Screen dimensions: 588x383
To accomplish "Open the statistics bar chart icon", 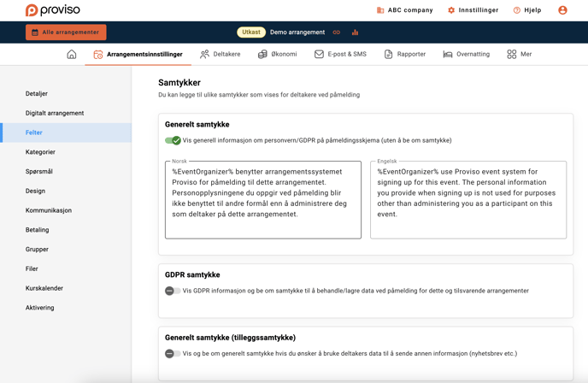I will coord(355,32).
